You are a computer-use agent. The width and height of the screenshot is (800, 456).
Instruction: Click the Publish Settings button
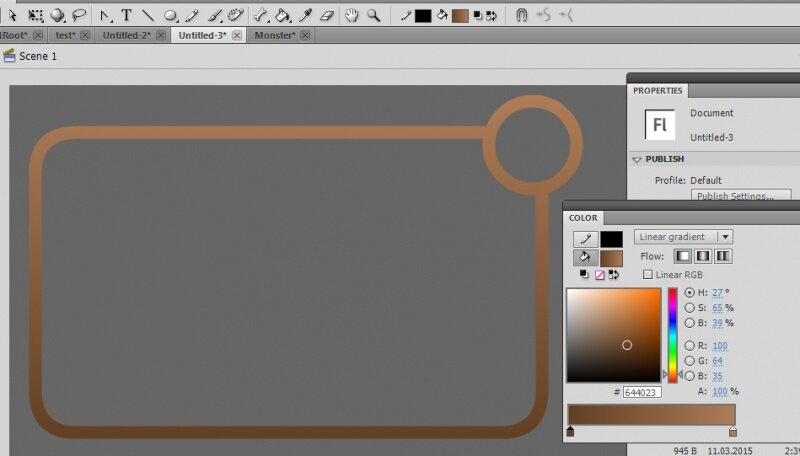click(741, 197)
